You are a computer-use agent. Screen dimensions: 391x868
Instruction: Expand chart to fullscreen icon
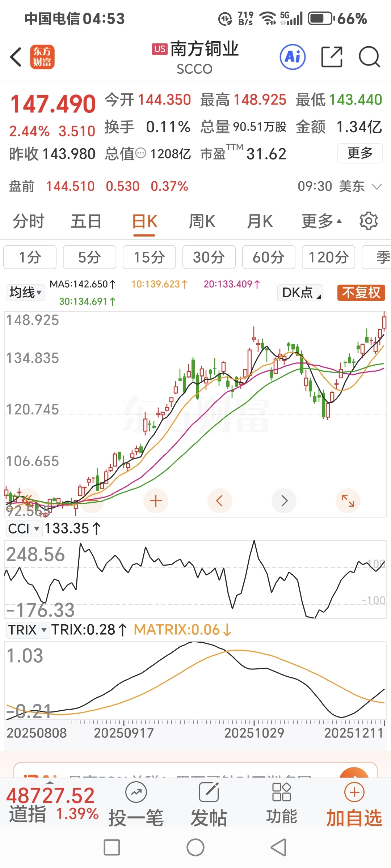click(x=348, y=501)
